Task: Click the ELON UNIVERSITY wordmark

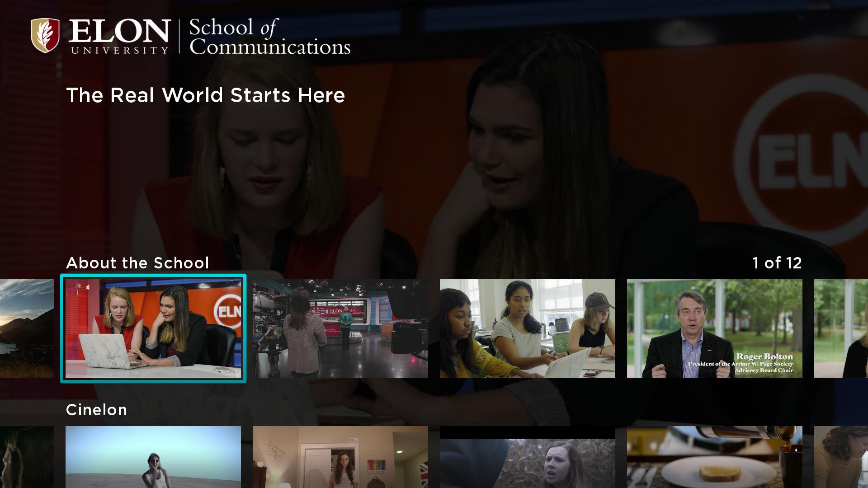Action: click(x=119, y=37)
